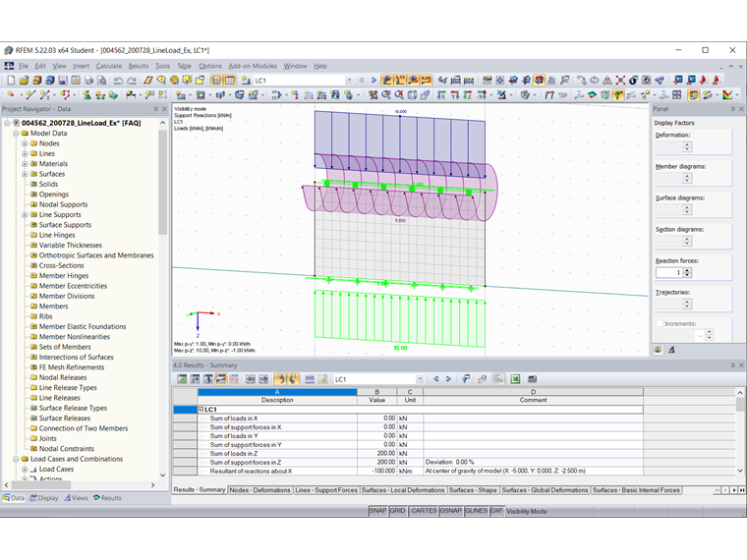The width and height of the screenshot is (747, 560).
Task: Click the Undo arrow icon
Action: [x=118, y=80]
